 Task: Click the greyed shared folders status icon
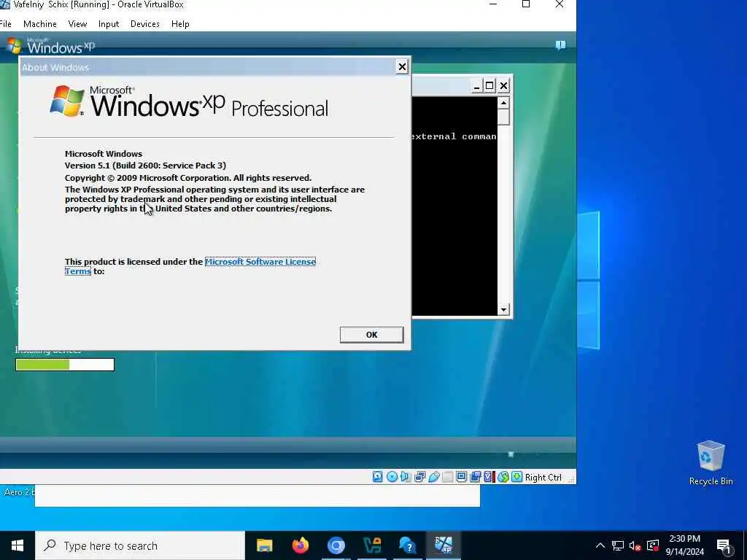[447, 477]
